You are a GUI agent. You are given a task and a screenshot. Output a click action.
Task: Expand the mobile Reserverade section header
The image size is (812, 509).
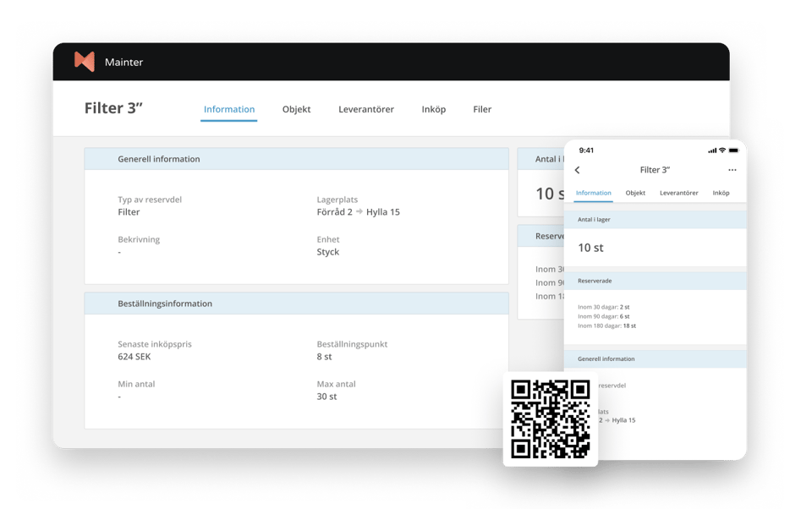coord(655,280)
